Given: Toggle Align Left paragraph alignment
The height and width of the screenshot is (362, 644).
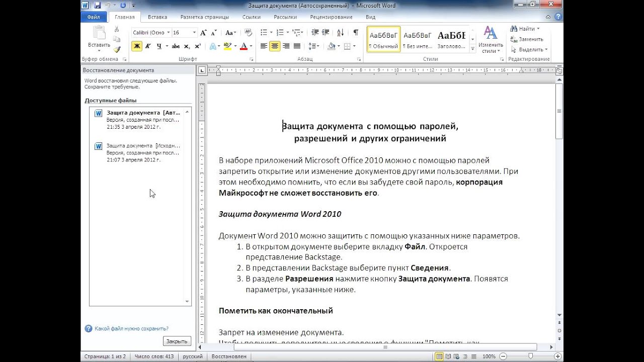Looking at the screenshot, I should click(x=264, y=46).
